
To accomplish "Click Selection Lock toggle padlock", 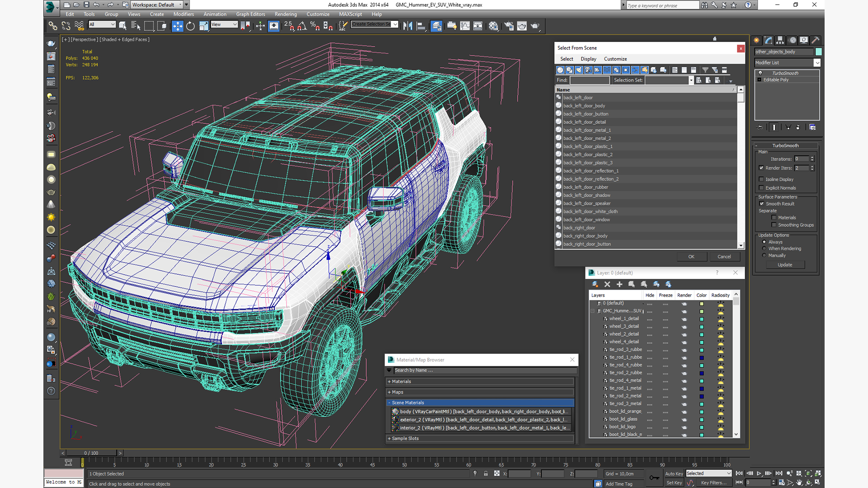I will click(x=486, y=474).
